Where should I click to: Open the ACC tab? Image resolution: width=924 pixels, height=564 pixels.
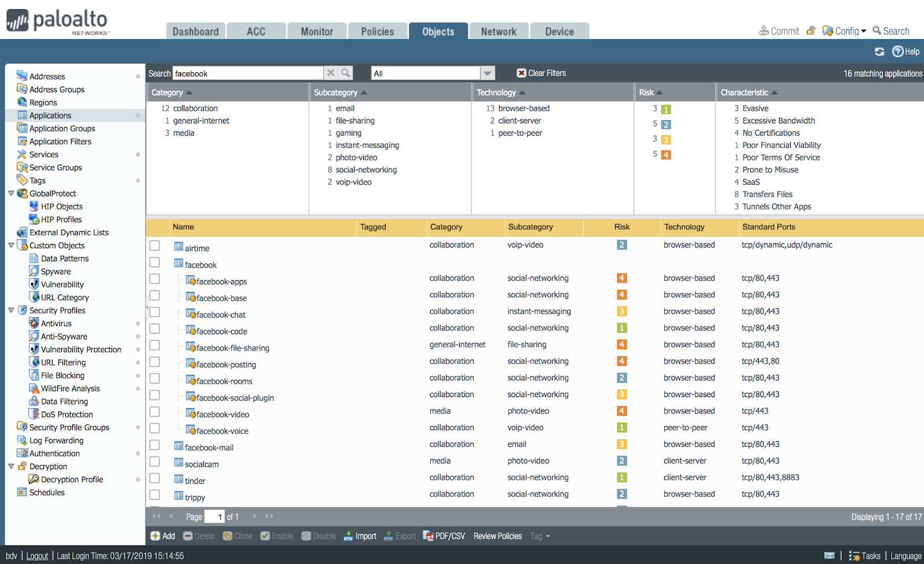[256, 31]
